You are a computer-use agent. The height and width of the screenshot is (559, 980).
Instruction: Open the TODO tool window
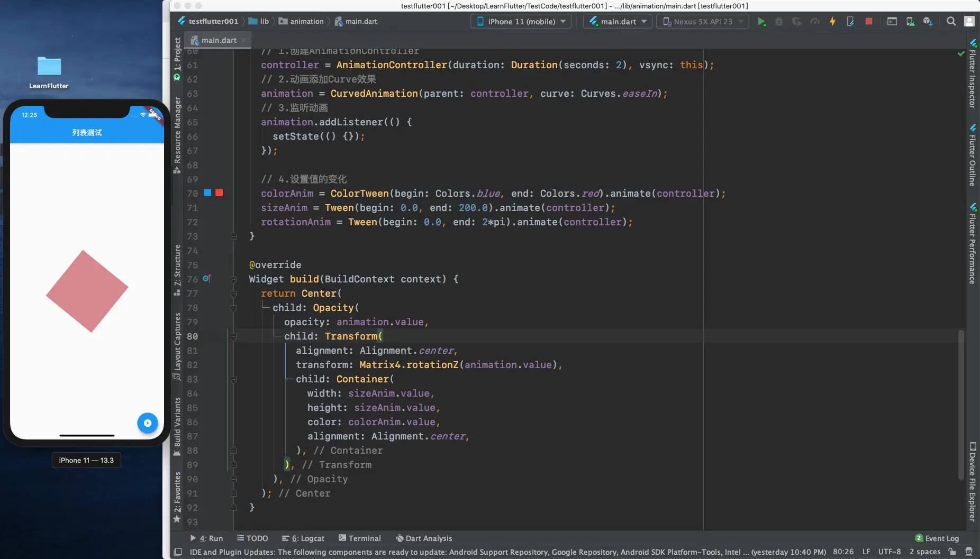pos(252,538)
